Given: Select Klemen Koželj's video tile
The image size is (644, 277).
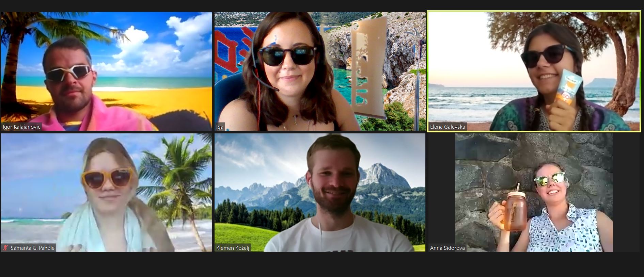Looking at the screenshot, I should [x=320, y=193].
